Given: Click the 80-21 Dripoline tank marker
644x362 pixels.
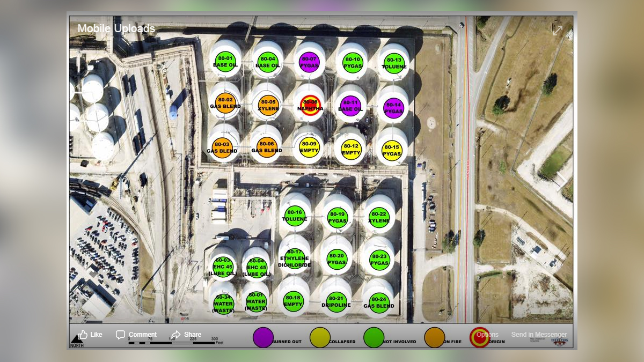Looking at the screenshot, I should click(x=336, y=302).
